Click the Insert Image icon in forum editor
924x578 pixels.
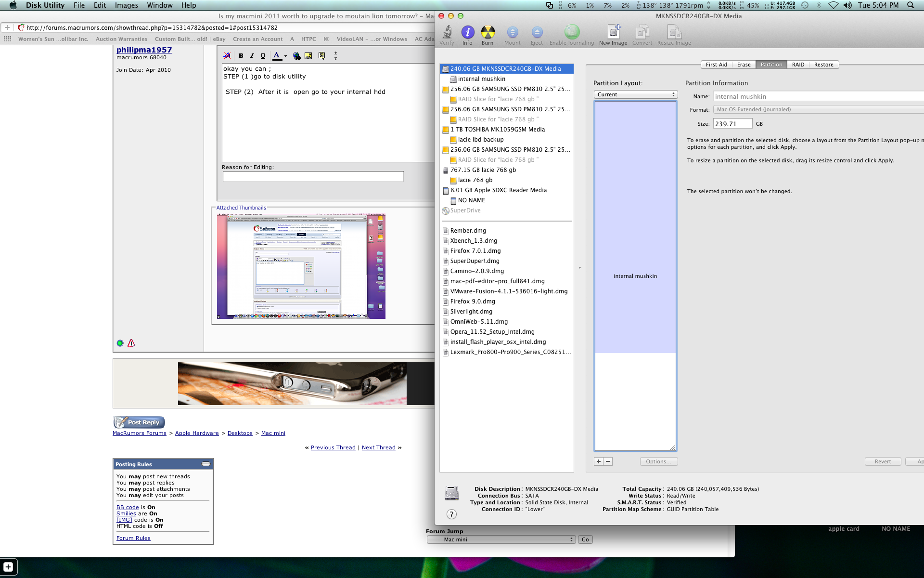(x=308, y=56)
